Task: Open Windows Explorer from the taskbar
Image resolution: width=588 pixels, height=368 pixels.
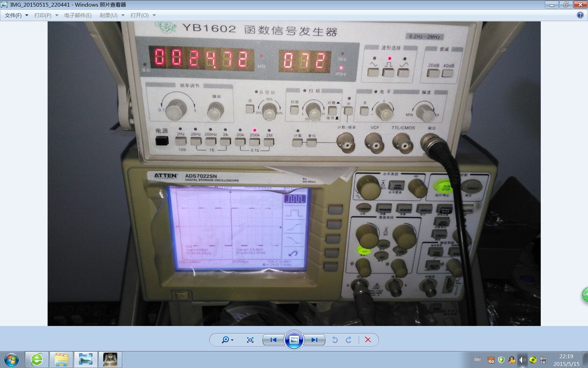Action: 61,360
